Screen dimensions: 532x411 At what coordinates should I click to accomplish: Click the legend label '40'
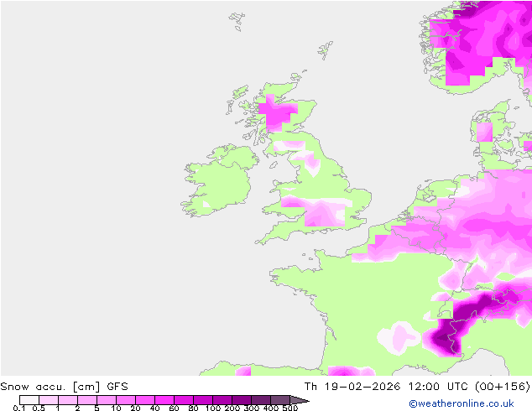pyautogui.click(x=155, y=408)
